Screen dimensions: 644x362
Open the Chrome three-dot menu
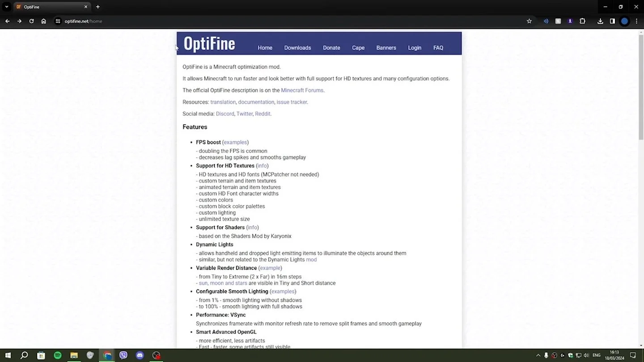(x=636, y=21)
